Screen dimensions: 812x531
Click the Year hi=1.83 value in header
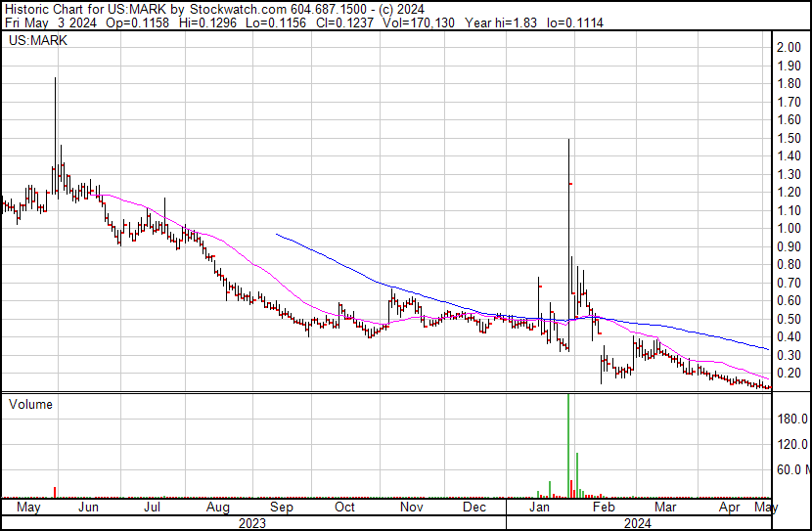[501, 22]
